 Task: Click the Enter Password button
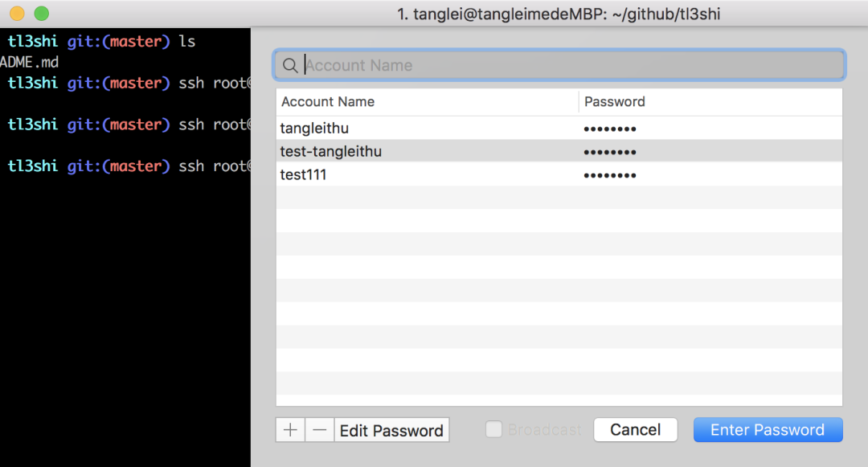point(768,430)
